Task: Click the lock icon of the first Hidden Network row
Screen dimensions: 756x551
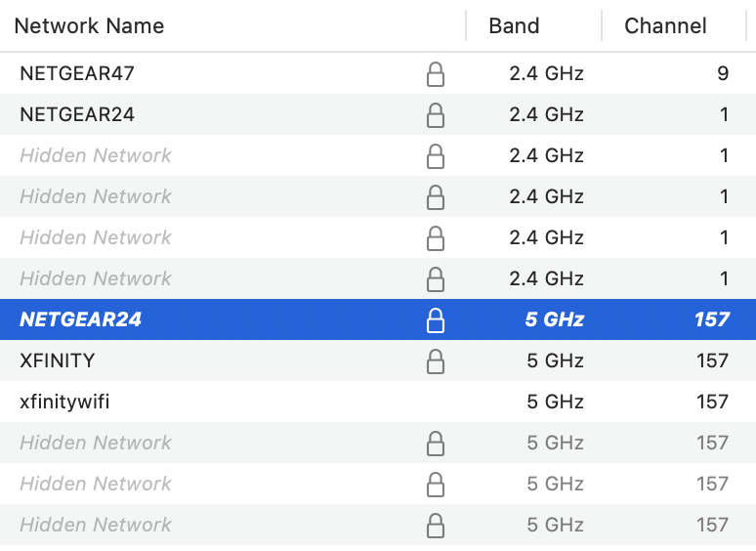Action: pos(436,156)
